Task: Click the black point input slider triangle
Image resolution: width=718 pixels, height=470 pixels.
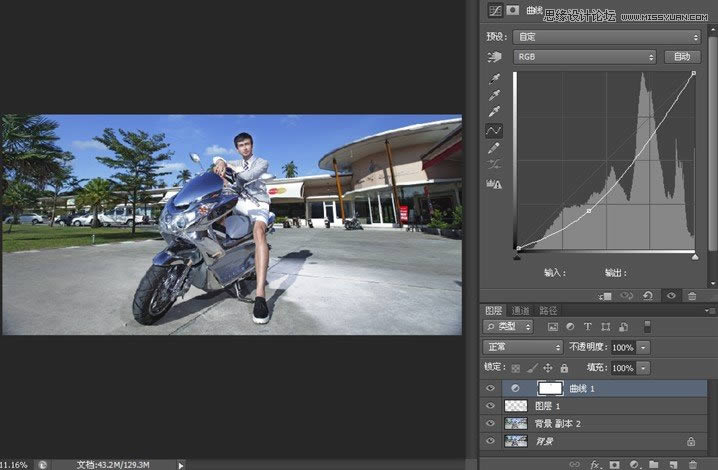Action: [x=517, y=257]
